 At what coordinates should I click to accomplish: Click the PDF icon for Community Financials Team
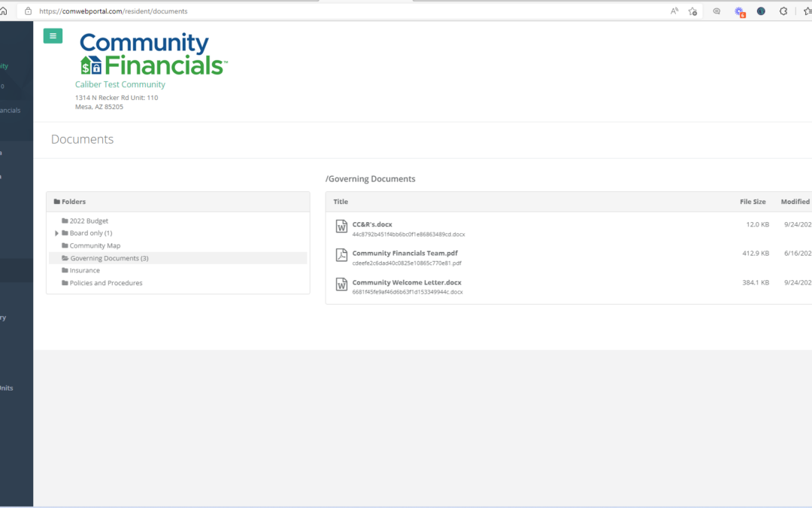341,255
